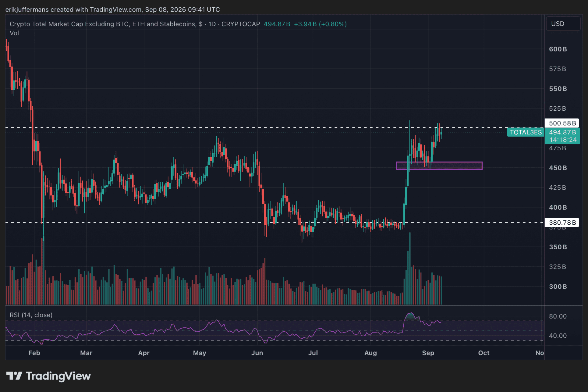Click the 14:18:24 bar countdown timer
The width and height of the screenshot is (588, 392).
coord(563,140)
